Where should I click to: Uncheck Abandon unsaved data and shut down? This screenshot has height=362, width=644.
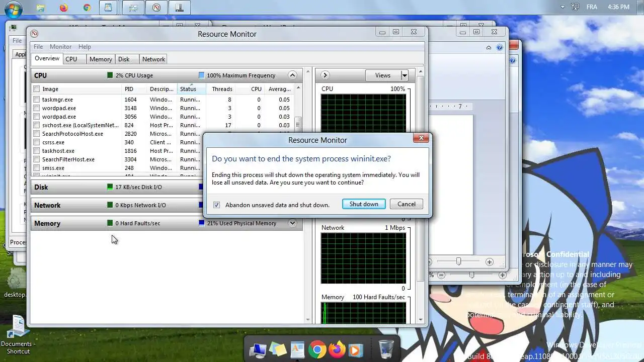(x=216, y=205)
